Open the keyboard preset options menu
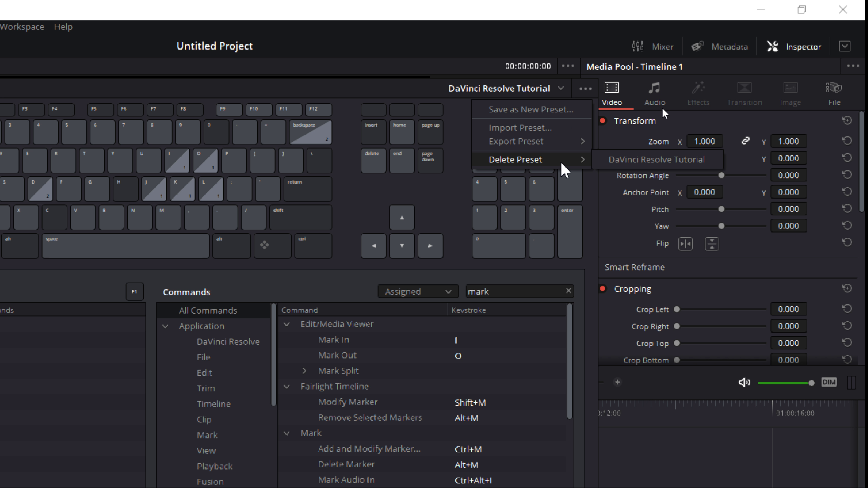Screen dimensions: 868x488 tap(585, 89)
